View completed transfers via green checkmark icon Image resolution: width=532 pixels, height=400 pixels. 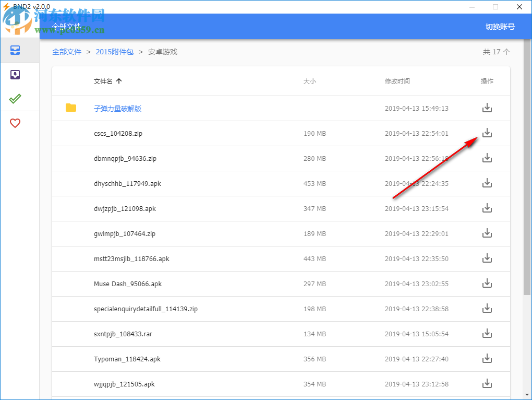(15, 98)
